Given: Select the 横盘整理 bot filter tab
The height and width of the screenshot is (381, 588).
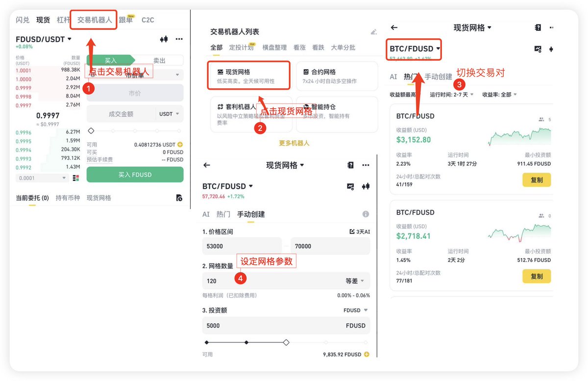Looking at the screenshot, I should click(275, 48).
